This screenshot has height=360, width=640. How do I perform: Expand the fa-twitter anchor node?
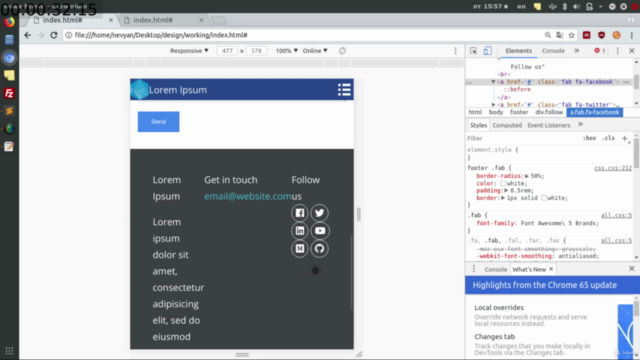[493, 105]
